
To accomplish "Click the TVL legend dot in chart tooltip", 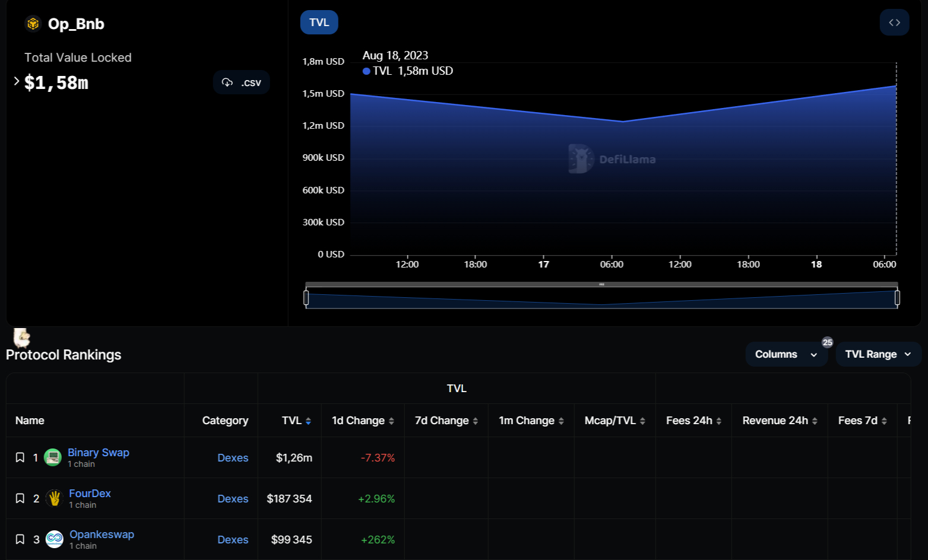I will (x=366, y=71).
